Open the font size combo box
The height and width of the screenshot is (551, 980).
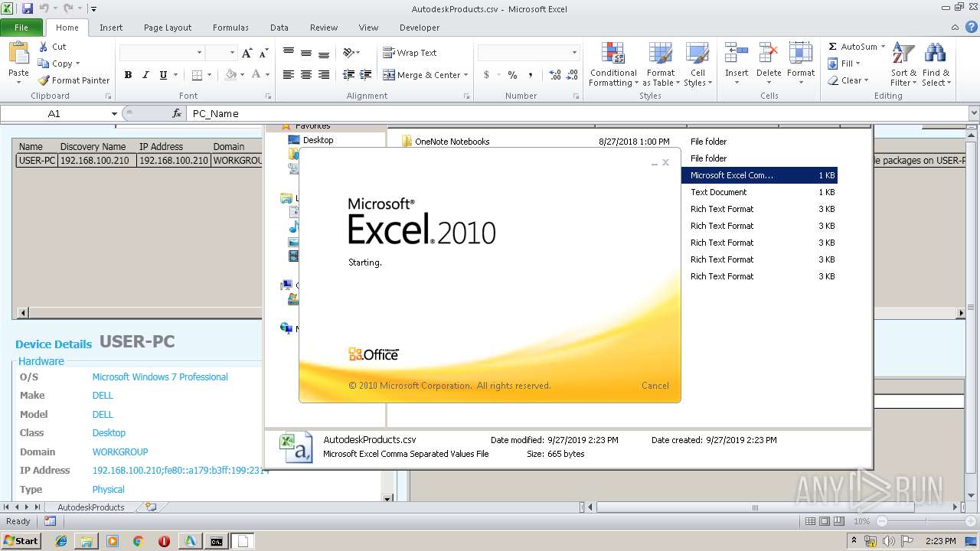pyautogui.click(x=220, y=53)
